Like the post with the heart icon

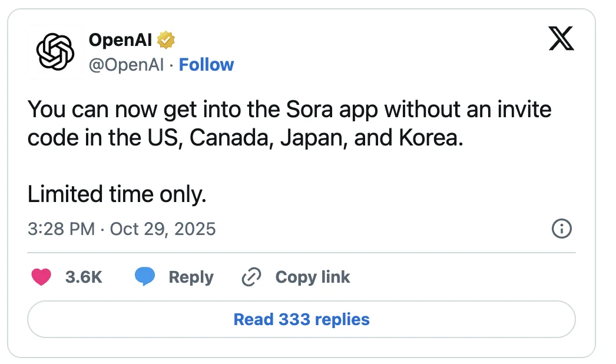(41, 277)
